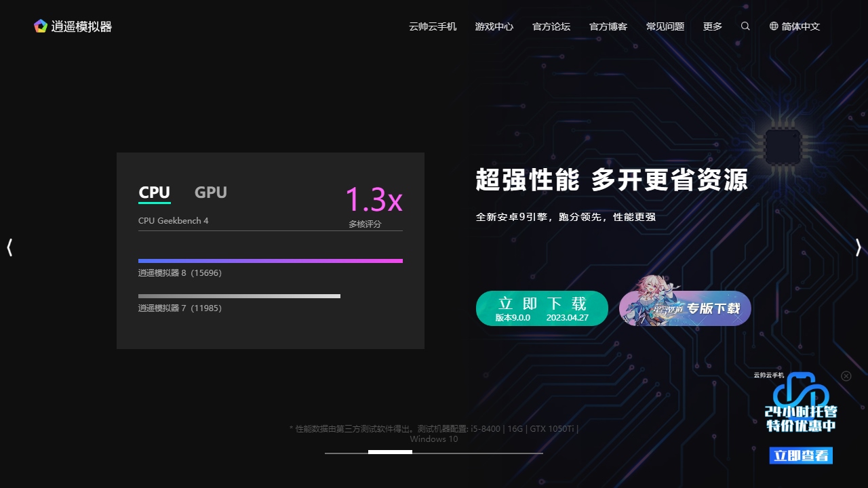Image resolution: width=868 pixels, height=488 pixels.
Task: Go to the previous carousel slide
Action: (x=9, y=247)
